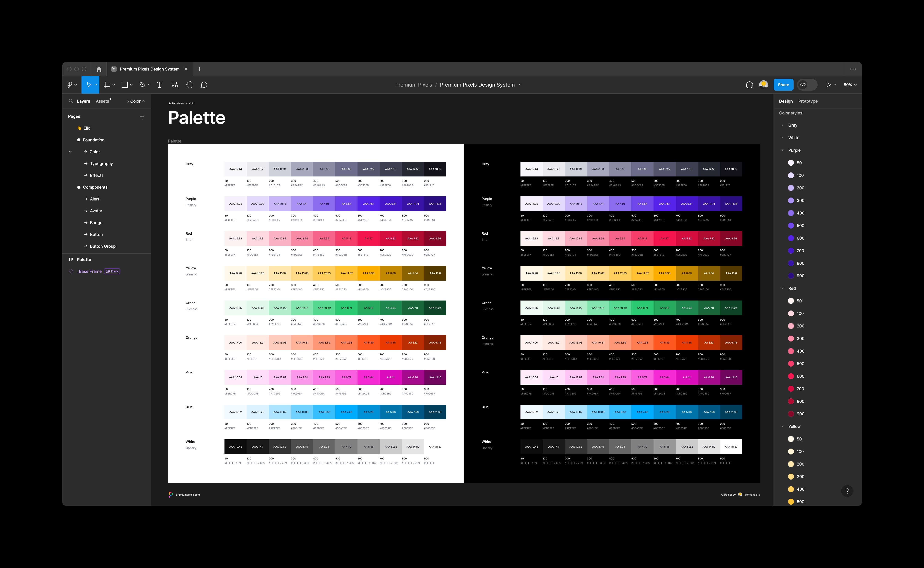Click the Share button
Screen dimensions: 924x568
[784, 85]
